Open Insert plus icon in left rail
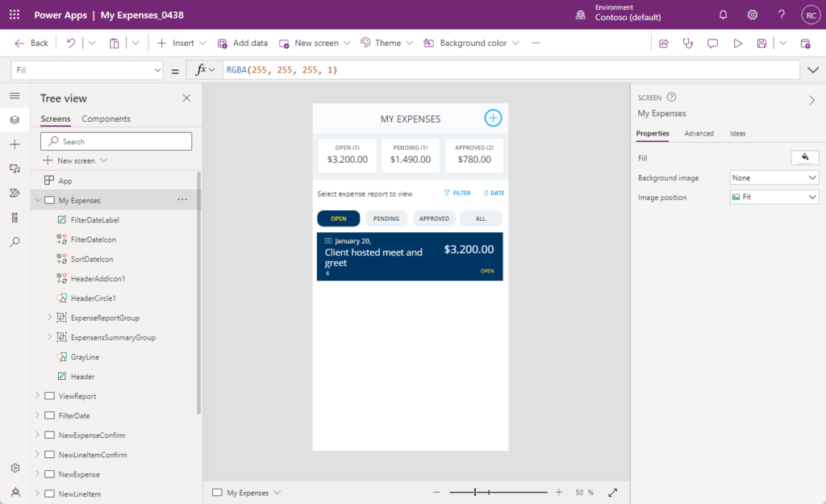Image resolution: width=826 pixels, height=504 pixels. click(x=15, y=144)
